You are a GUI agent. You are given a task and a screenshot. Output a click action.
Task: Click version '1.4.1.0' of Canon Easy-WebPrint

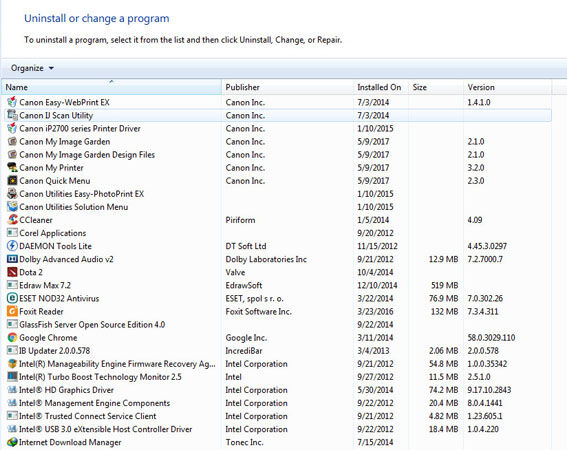click(479, 102)
